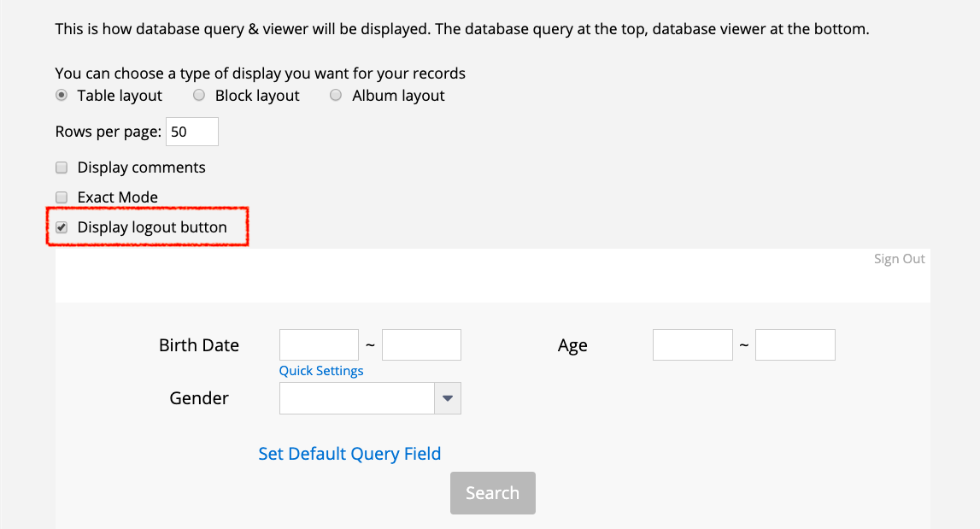The width and height of the screenshot is (980, 529).
Task: Select the Table layout radio button
Action: (x=62, y=95)
